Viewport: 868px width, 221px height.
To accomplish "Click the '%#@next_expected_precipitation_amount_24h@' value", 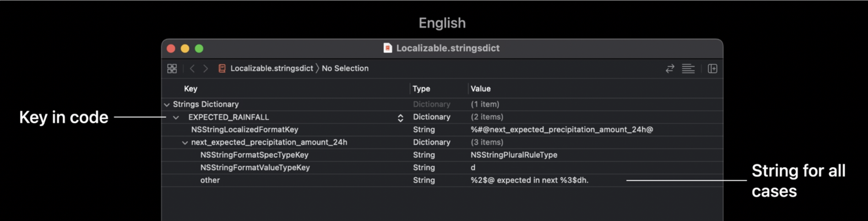I will [562, 130].
